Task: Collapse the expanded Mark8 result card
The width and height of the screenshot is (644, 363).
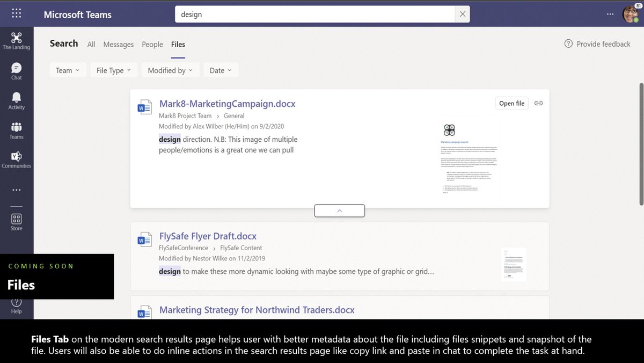Action: point(339,210)
